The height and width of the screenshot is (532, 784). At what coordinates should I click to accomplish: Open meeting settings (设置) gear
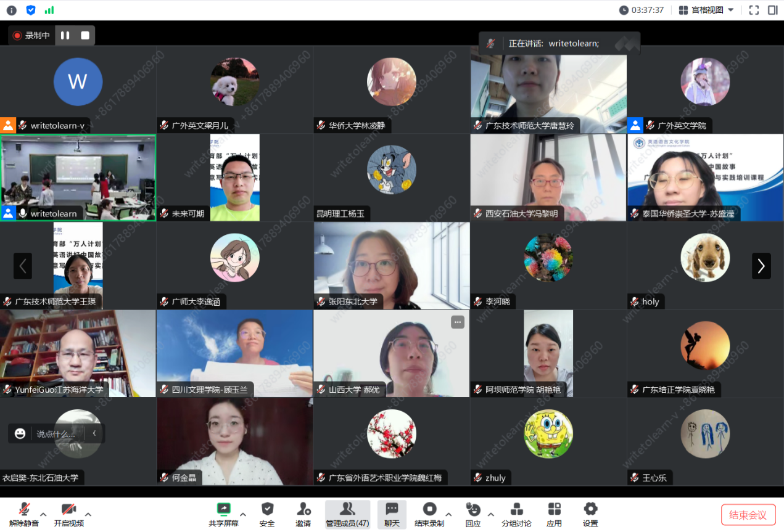[590, 514]
